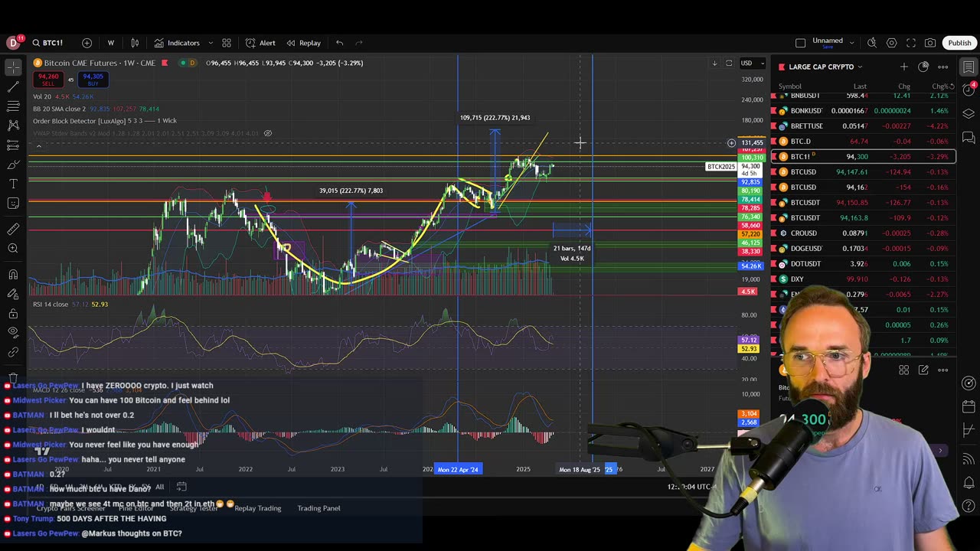The image size is (980, 551).
Task: Open the layout setup square icon
Action: [800, 43]
